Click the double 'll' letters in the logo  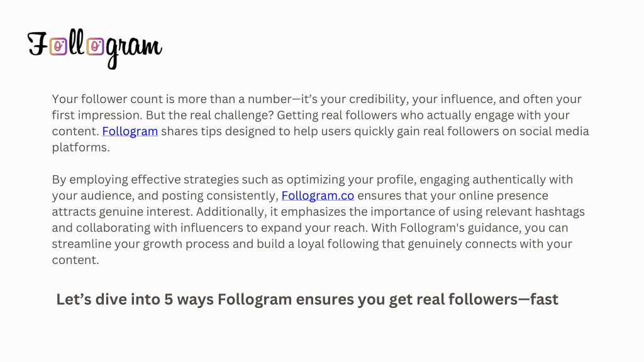tap(76, 42)
